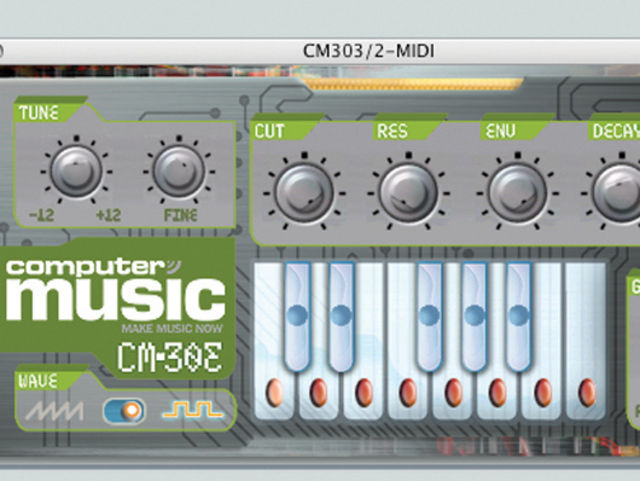Trigger the low C white key

274,393
